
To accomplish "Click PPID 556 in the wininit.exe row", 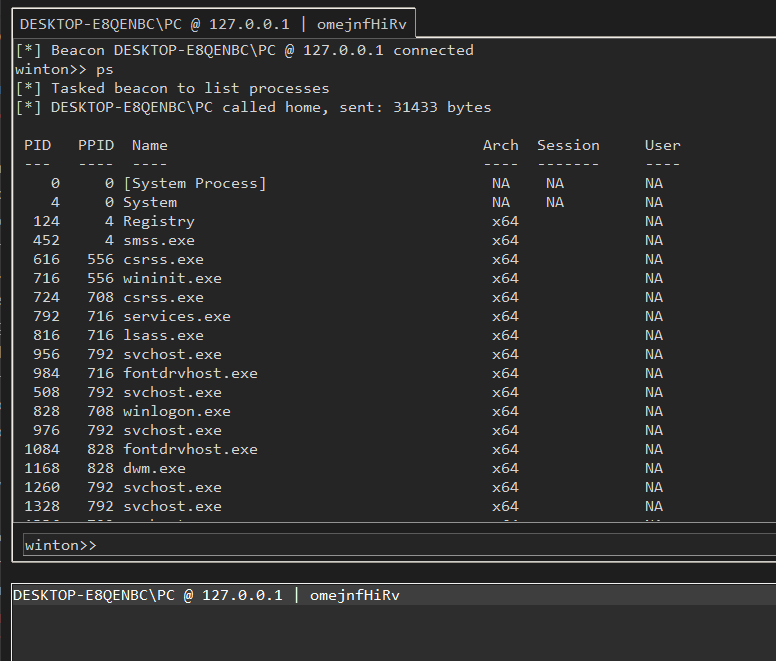I will point(100,278).
